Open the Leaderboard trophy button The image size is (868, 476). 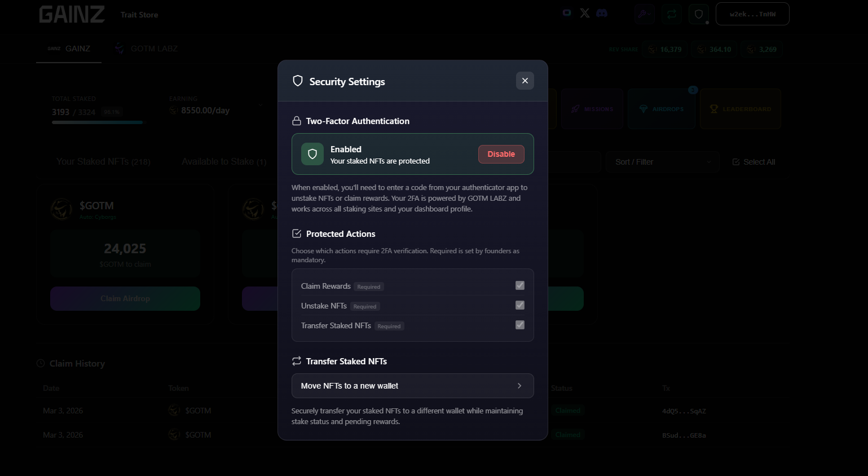740,109
